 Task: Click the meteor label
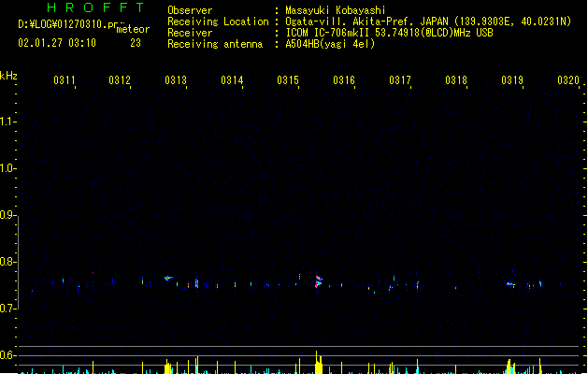point(133,29)
